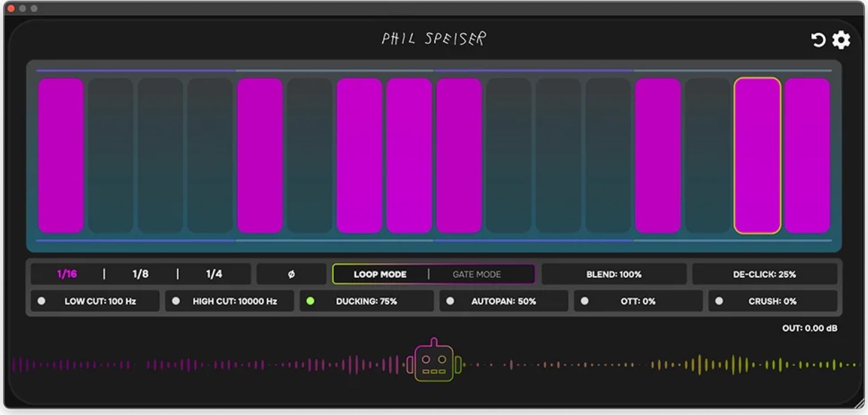Disable the DUCKING green dot
The width and height of the screenshot is (868, 415).
pyautogui.click(x=310, y=301)
